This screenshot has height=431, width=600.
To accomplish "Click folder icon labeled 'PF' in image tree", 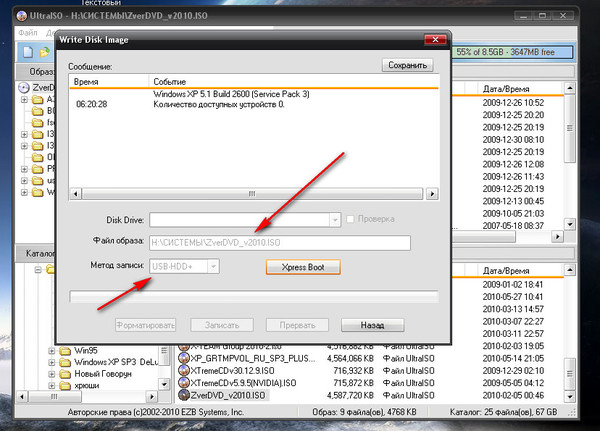I will click(38, 169).
